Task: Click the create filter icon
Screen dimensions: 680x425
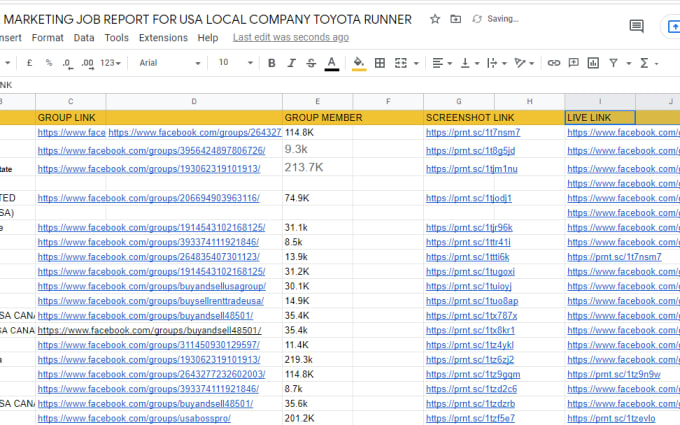Action: [613, 63]
